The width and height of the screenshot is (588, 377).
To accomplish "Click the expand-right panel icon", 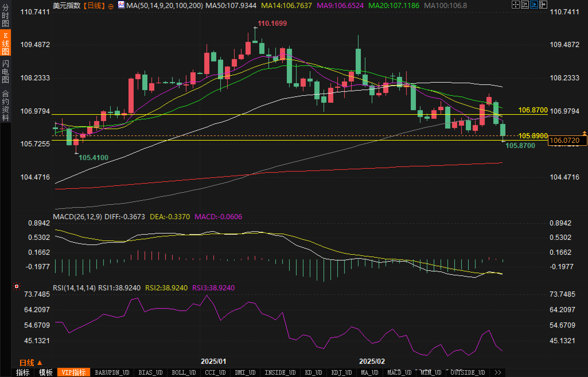I will [x=543, y=5].
